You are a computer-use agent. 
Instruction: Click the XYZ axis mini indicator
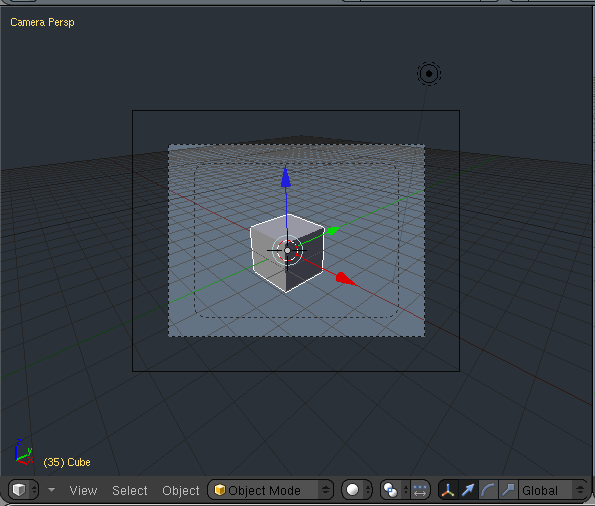pyautogui.click(x=24, y=452)
